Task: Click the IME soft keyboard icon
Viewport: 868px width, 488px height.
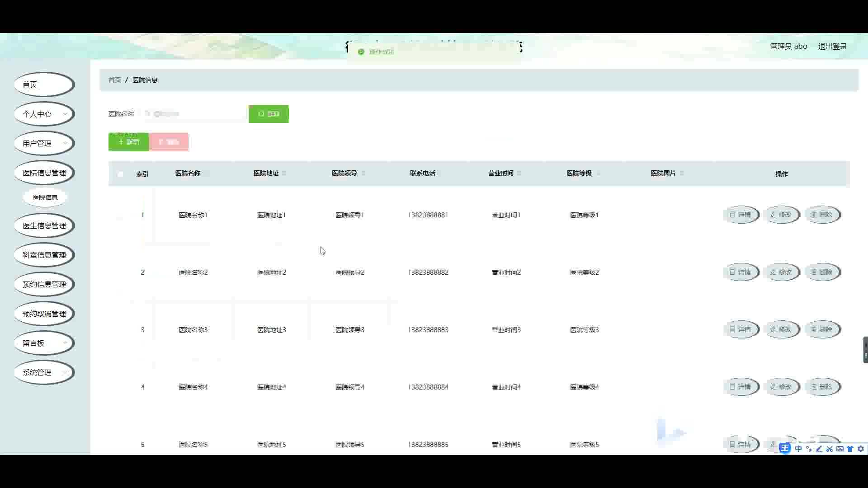Action: (840, 449)
